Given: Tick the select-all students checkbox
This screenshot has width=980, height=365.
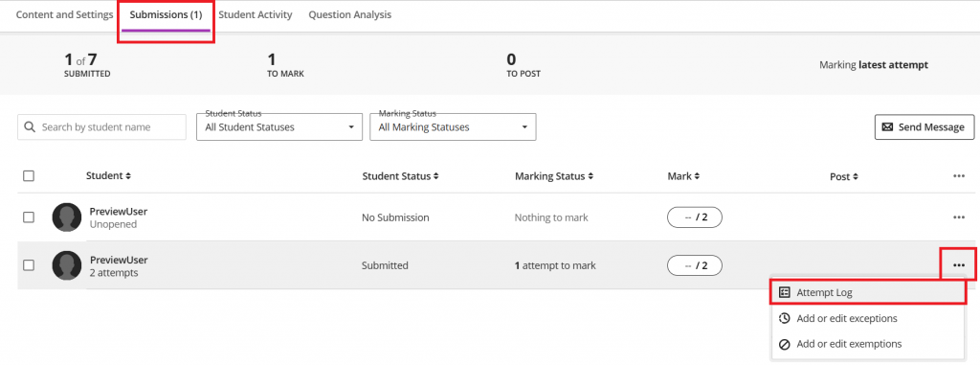Looking at the screenshot, I should coord(29,176).
